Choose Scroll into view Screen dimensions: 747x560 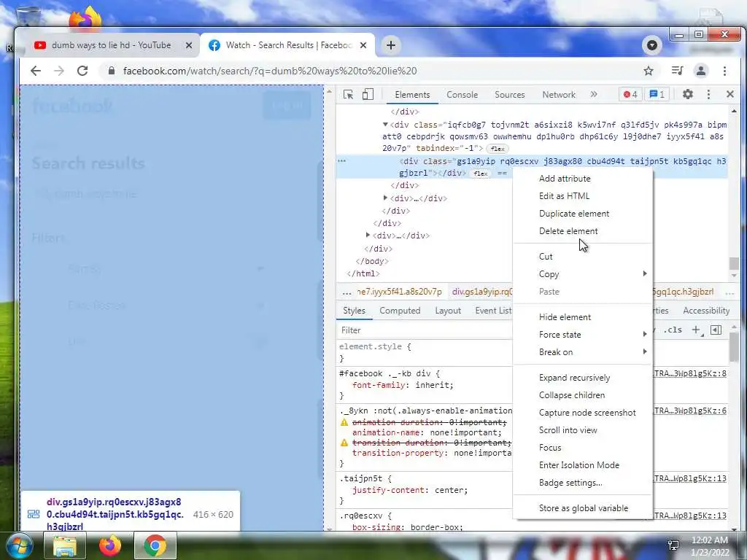(582, 430)
